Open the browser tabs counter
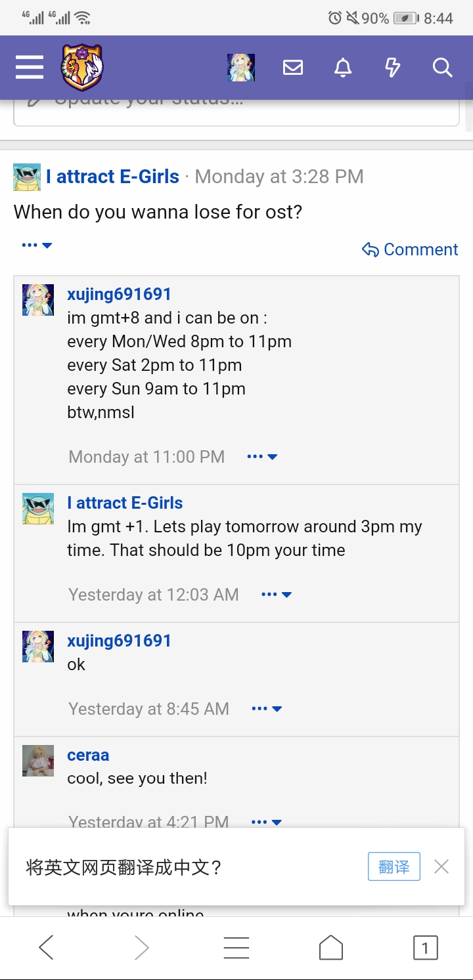This screenshot has width=473, height=980. click(425, 948)
